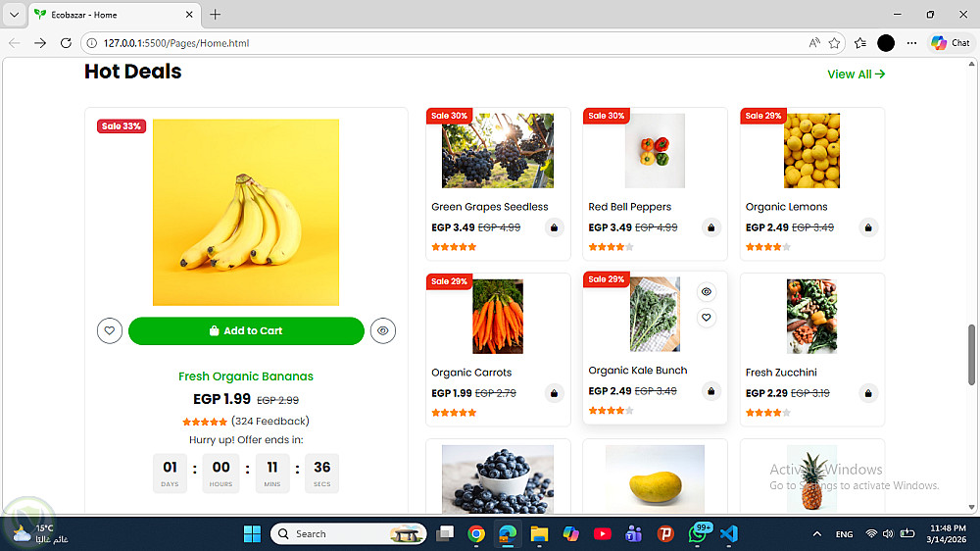
Task: Click the cart bag icon for Organic Carrots
Action: tap(554, 393)
